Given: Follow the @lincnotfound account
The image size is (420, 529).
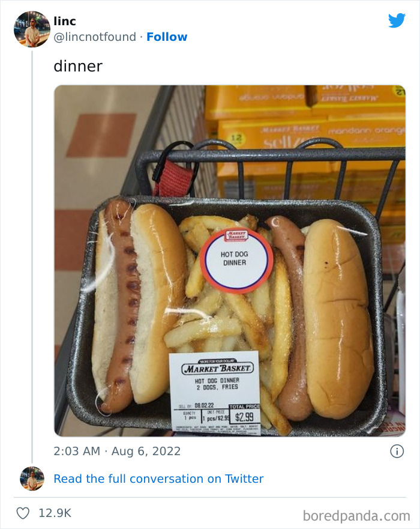Looking at the screenshot, I should pyautogui.click(x=167, y=37).
